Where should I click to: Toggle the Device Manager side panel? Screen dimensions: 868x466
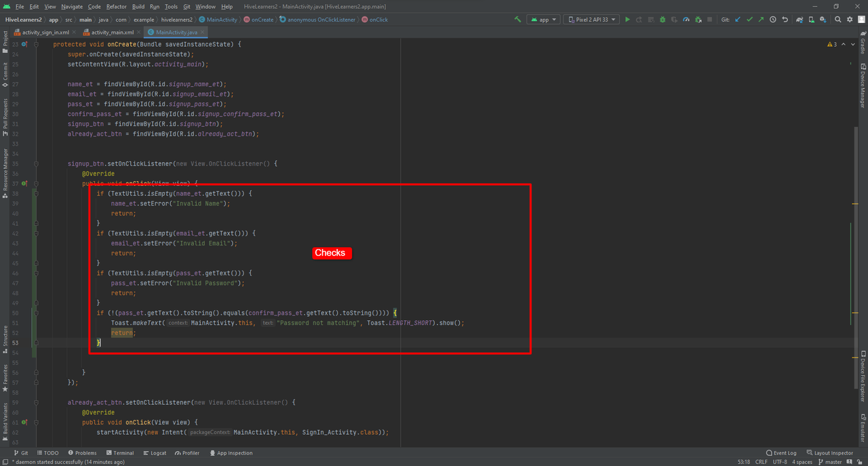tap(863, 85)
